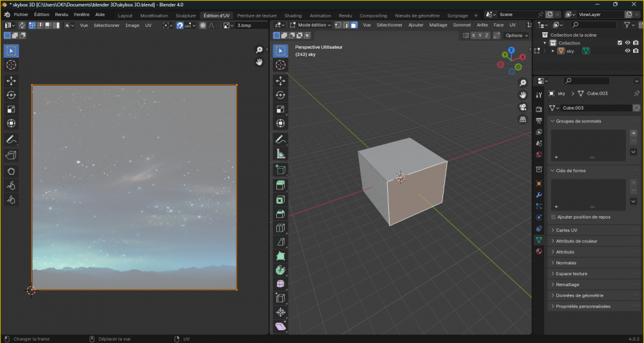Screen dimensions: 644x343
Task: Select the Rotate tool in the 3D viewport toolbar
Action: click(x=281, y=95)
